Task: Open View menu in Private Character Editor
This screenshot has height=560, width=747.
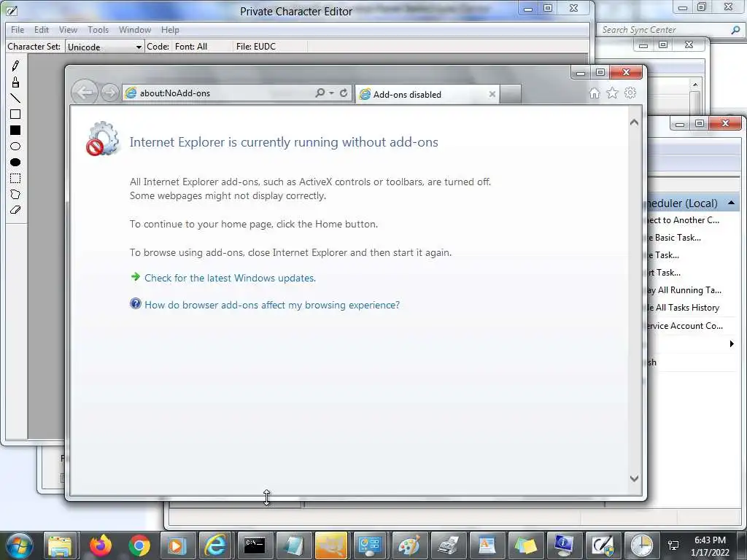Action: 68,29
